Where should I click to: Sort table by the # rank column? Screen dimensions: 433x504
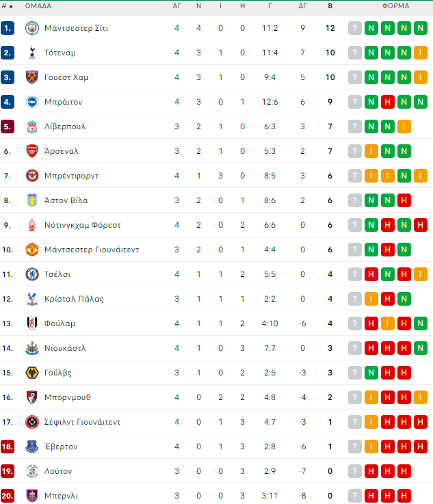pyautogui.click(x=7, y=6)
